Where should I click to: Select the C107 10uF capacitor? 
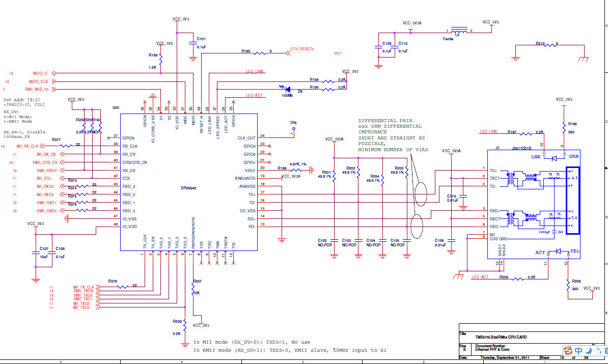pyautogui.click(x=36, y=253)
